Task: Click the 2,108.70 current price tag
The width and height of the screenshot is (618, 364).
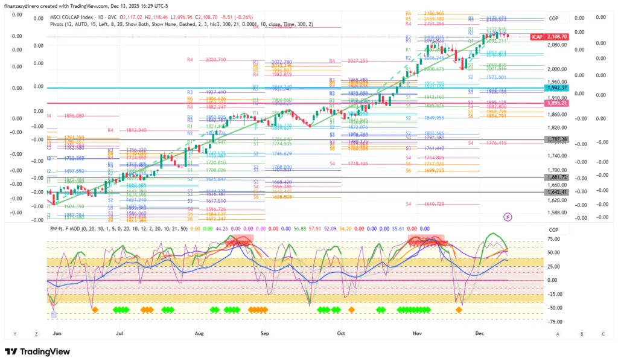Action: click(557, 37)
